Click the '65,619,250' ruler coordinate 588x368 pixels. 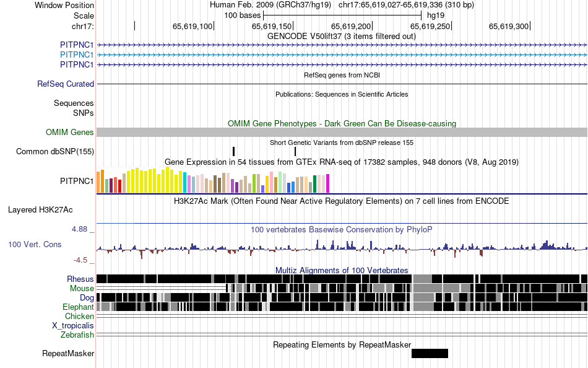(x=430, y=26)
